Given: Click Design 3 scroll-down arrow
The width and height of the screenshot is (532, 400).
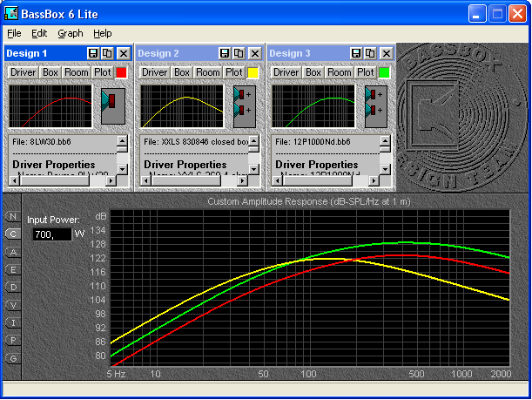Looking at the screenshot, I should (385, 169).
